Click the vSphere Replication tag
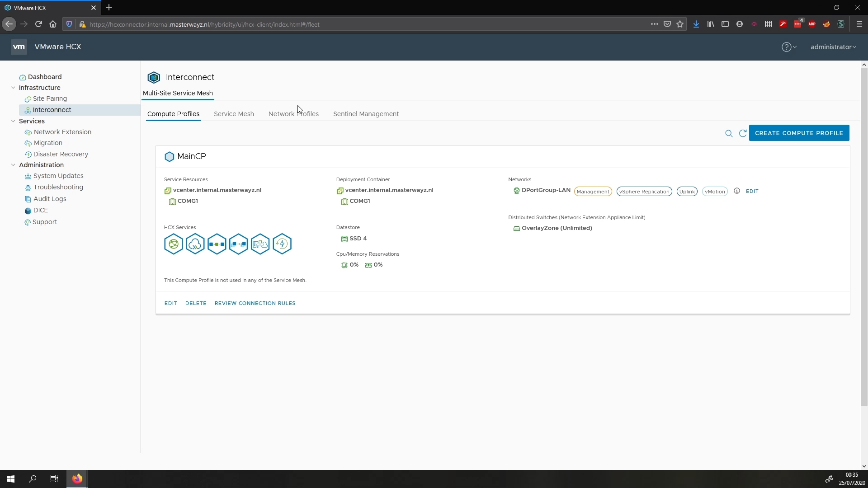 click(x=644, y=192)
